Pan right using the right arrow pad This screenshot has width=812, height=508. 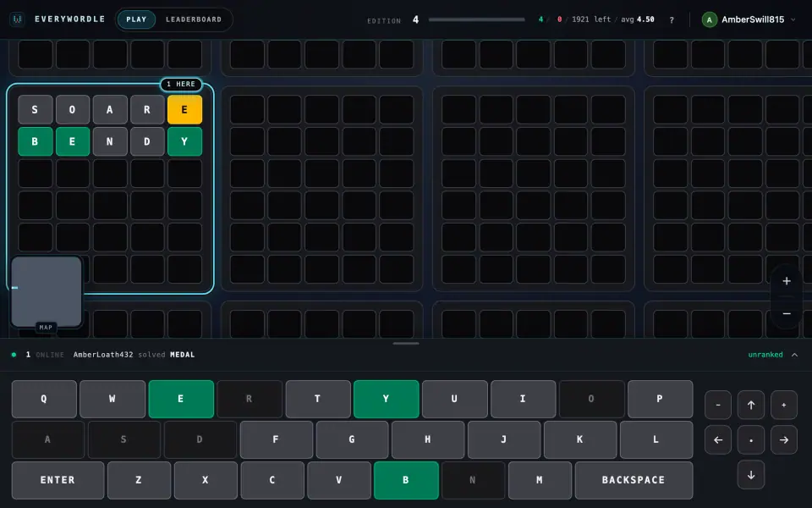(x=784, y=439)
